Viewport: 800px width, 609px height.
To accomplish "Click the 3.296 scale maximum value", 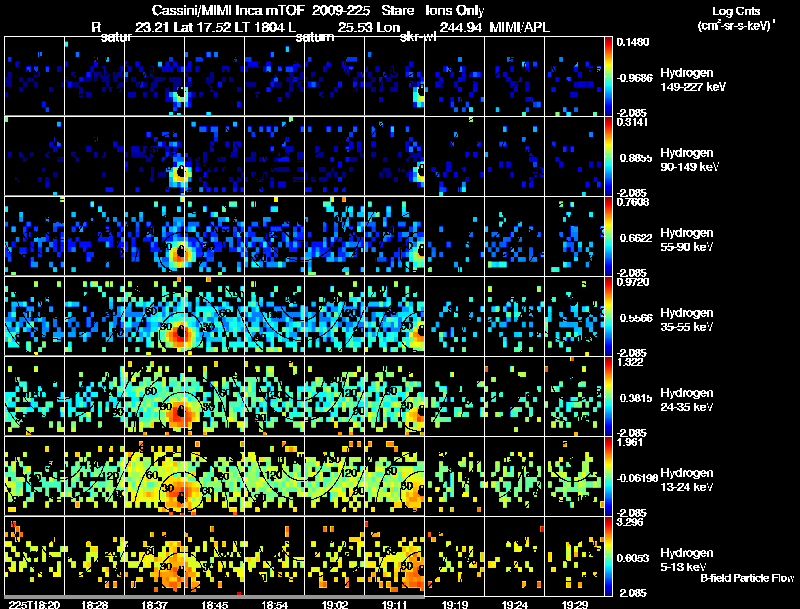I will pos(630,522).
